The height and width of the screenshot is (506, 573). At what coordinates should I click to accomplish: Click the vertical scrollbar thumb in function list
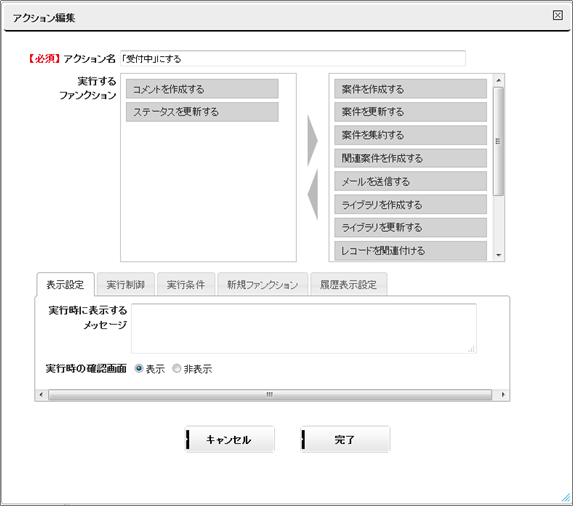coord(499,141)
